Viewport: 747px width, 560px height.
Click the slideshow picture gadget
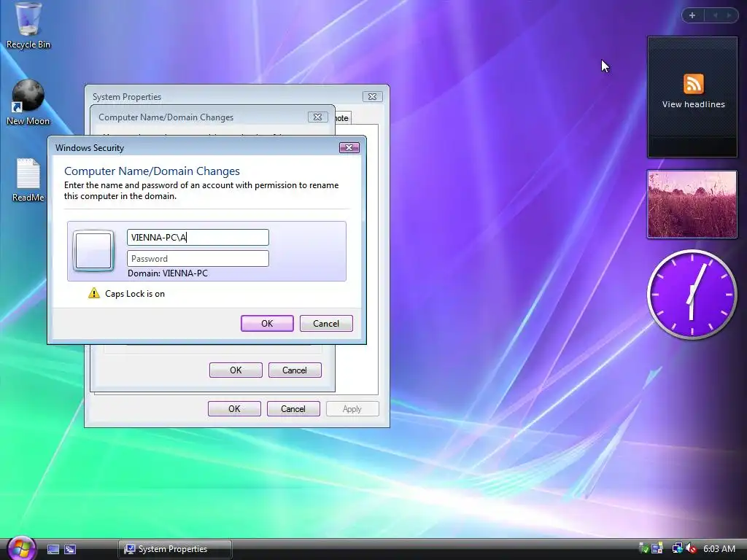click(x=692, y=204)
